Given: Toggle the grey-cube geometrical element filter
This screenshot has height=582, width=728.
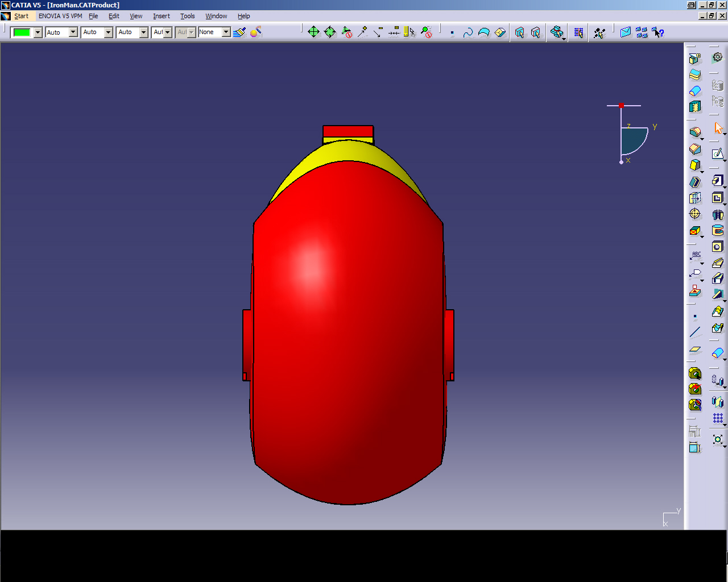Looking at the screenshot, I should pos(536,32).
